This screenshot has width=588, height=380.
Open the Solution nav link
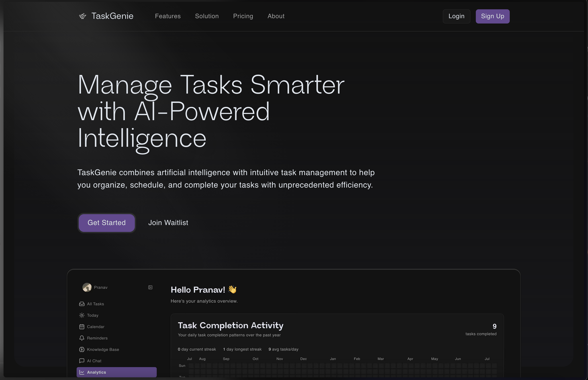[x=206, y=16]
